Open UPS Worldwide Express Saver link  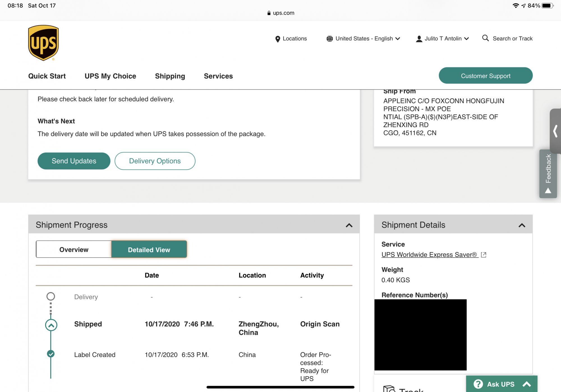(x=429, y=255)
